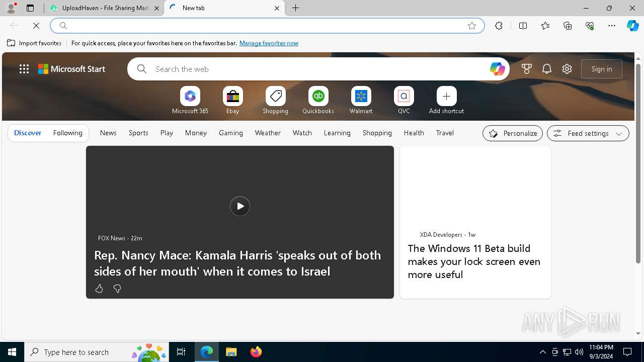Image resolution: width=644 pixels, height=362 pixels.
Task: Open Copilot sidebar in Edge
Action: click(633, 26)
